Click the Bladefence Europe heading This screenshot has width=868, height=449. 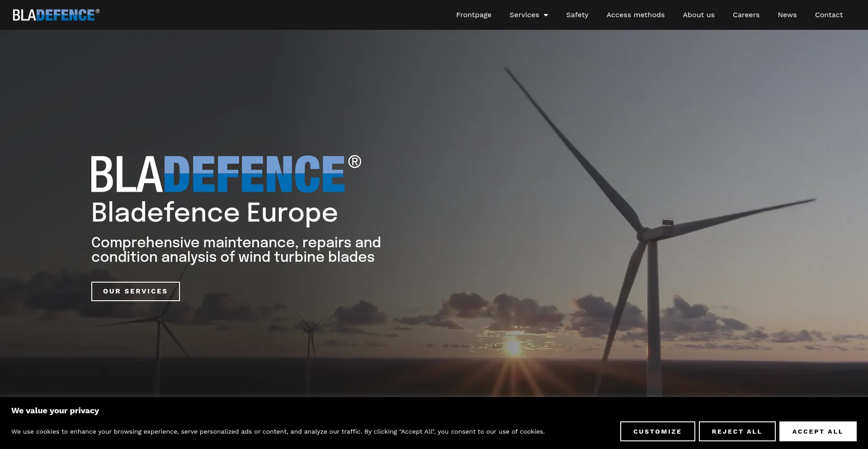(x=214, y=213)
